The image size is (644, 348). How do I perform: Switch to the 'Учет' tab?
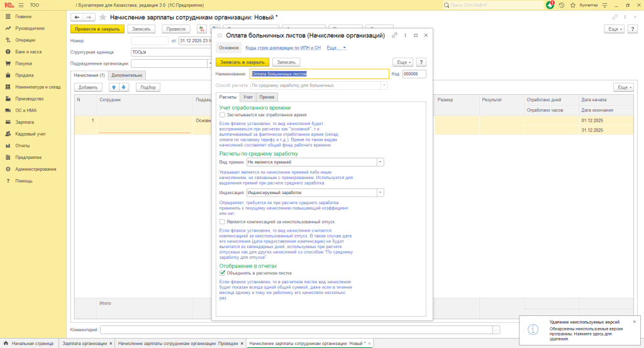(x=248, y=97)
